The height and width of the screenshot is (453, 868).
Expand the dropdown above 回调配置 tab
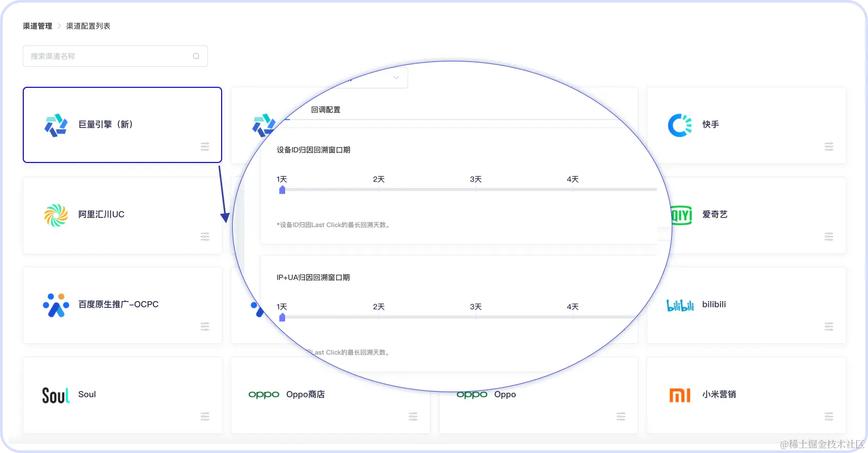(396, 78)
